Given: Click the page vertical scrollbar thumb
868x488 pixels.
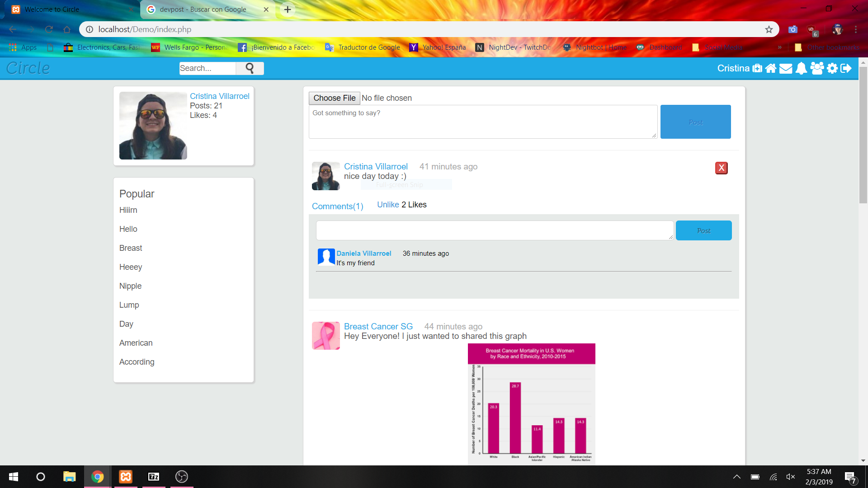Looking at the screenshot, I should tap(863, 136).
